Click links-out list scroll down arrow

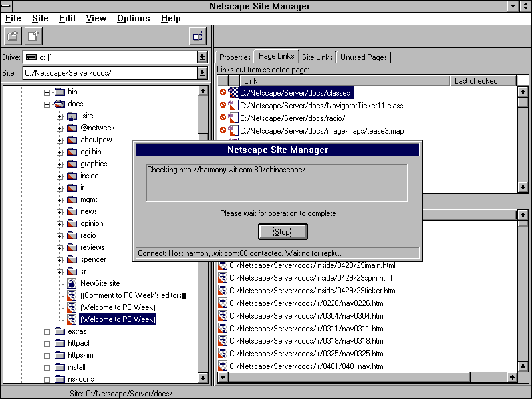pyautogui.click(x=523, y=188)
